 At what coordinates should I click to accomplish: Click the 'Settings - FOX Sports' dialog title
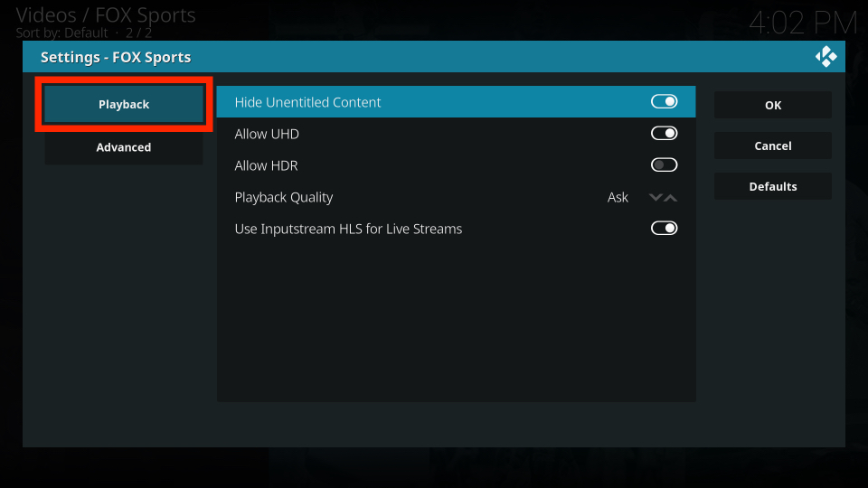tap(116, 57)
